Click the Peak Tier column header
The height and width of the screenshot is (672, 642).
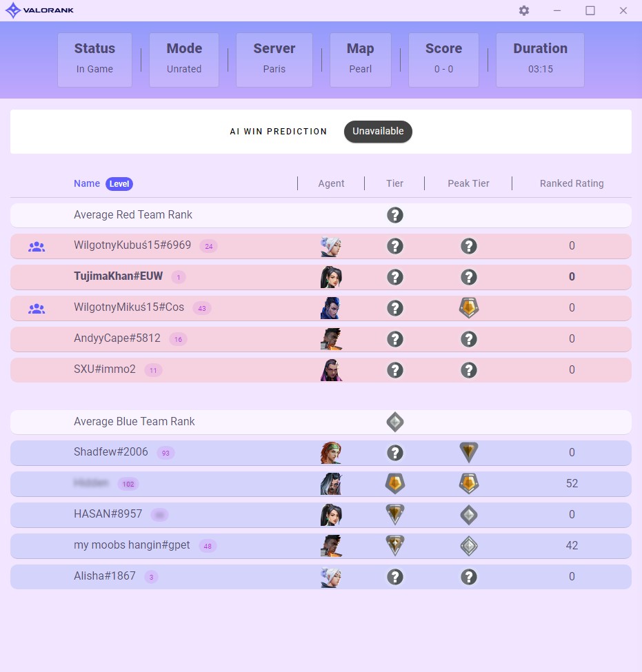pos(468,183)
